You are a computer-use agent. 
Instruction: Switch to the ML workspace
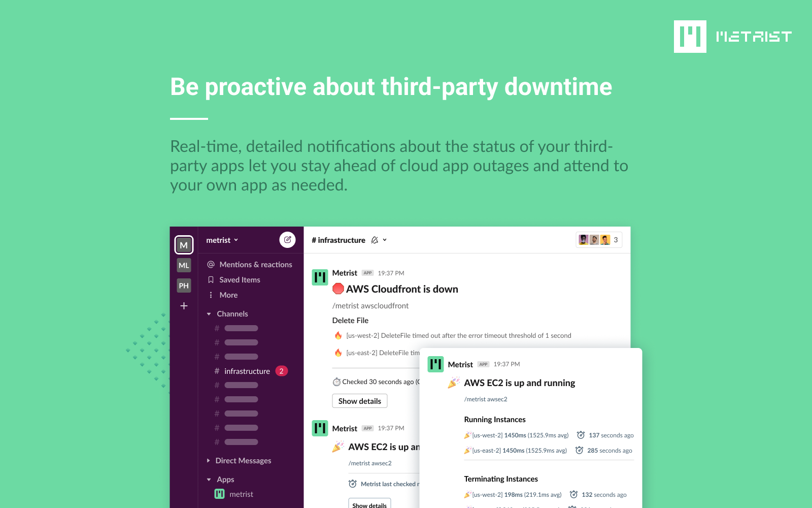point(184,265)
